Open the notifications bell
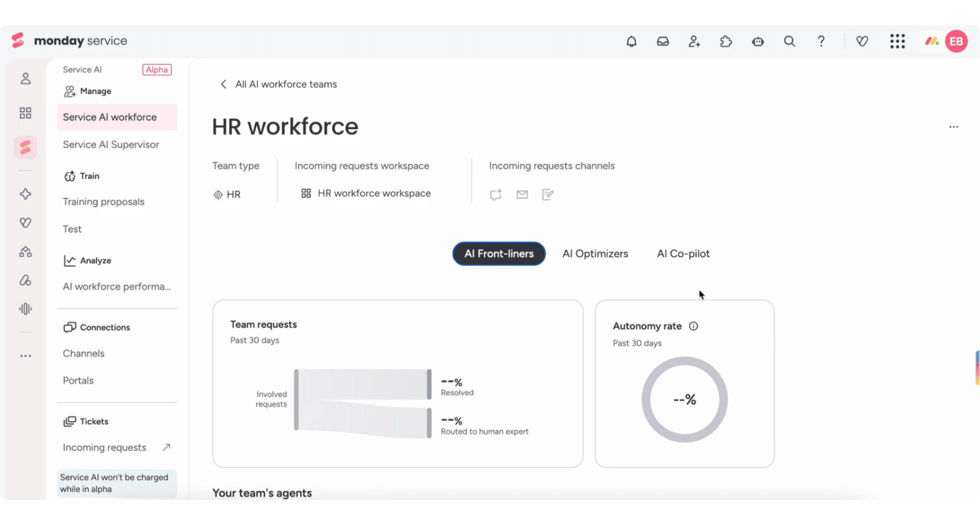Viewport: 980px width, 525px height. coord(631,41)
